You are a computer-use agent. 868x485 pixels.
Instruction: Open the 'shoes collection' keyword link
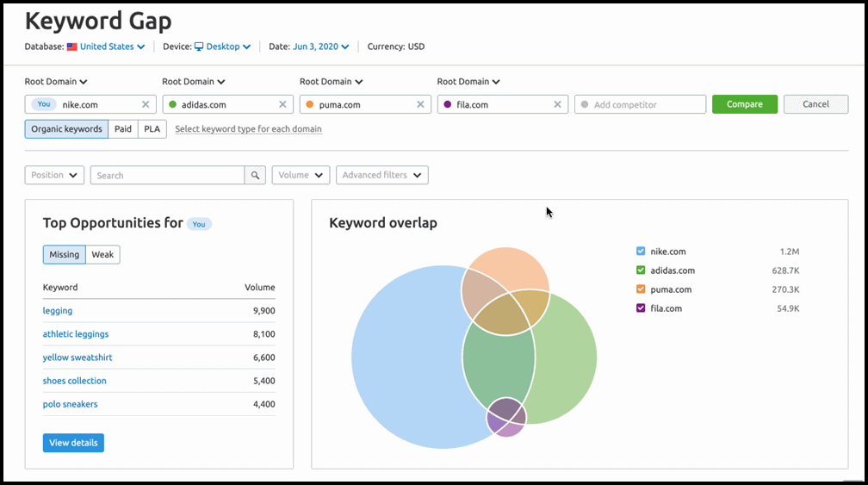tap(75, 381)
